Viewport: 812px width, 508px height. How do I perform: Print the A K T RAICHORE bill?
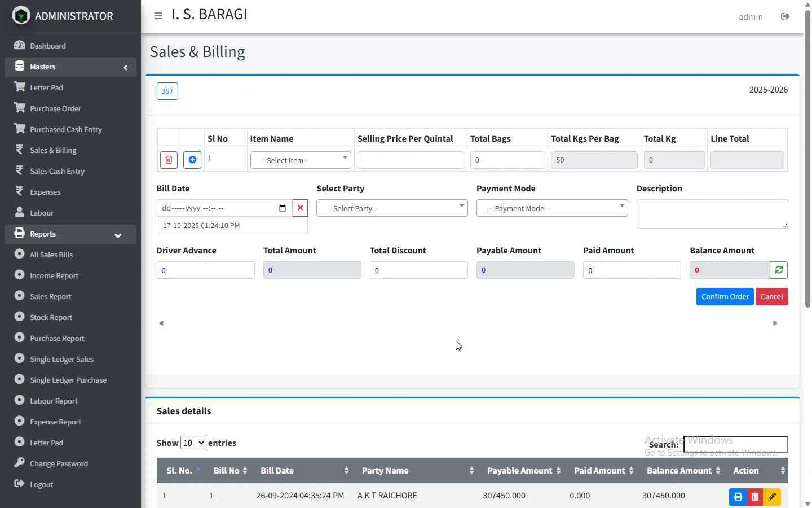pos(738,497)
